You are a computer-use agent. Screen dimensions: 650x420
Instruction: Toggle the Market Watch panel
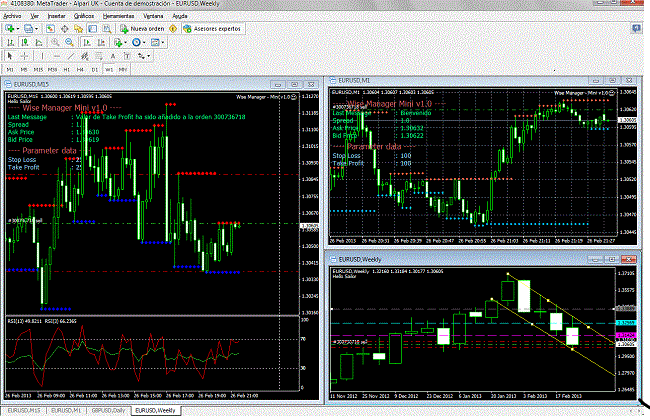click(x=51, y=29)
